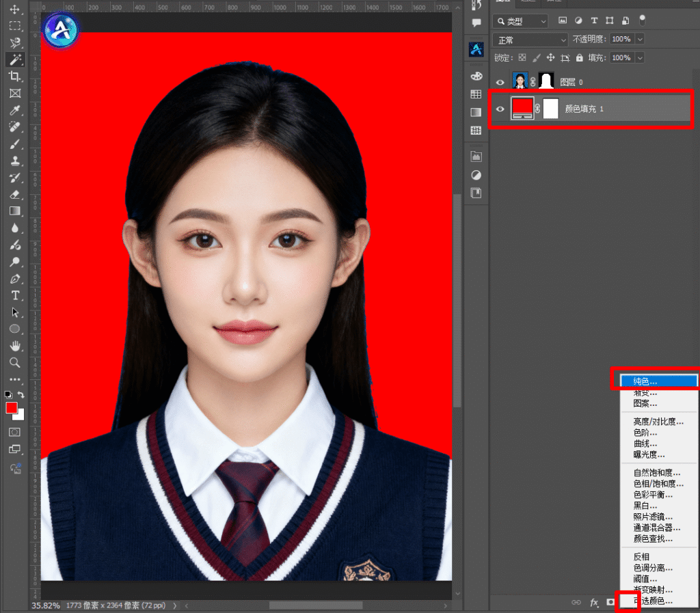The height and width of the screenshot is (613, 700).
Task: Expand the 不透明度 opacity dropdown arrow
Action: pyautogui.click(x=640, y=40)
